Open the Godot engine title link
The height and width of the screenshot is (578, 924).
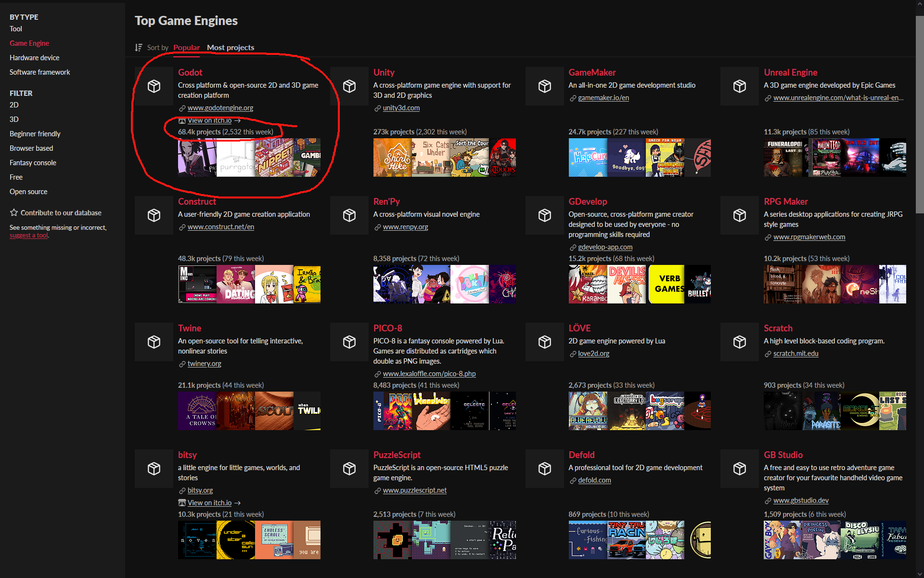[x=190, y=72]
